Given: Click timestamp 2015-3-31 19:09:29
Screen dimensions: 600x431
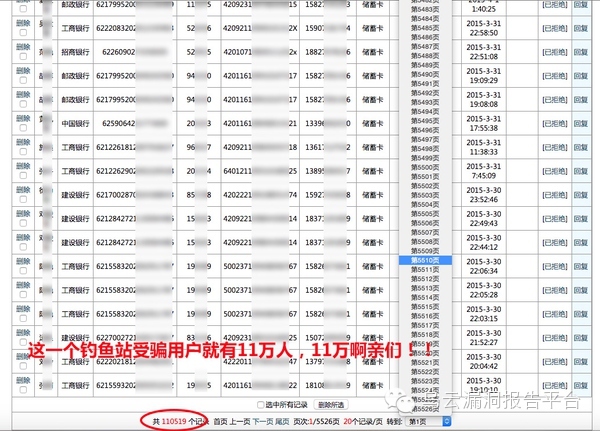Looking at the screenshot, I should [x=484, y=76].
